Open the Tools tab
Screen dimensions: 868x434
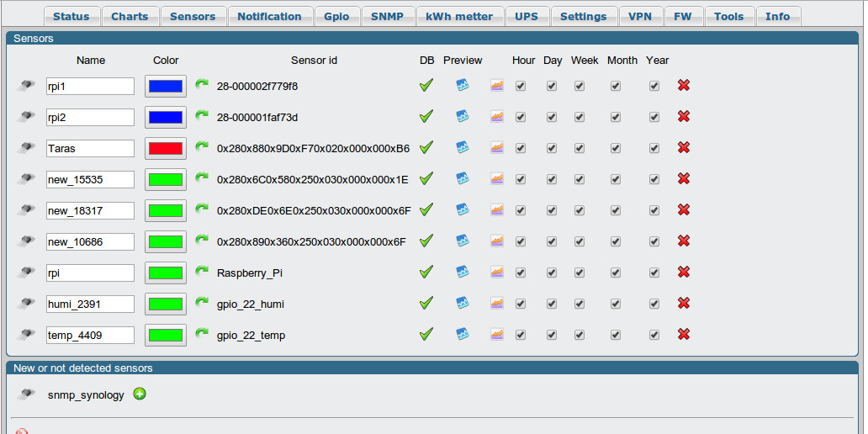729,16
